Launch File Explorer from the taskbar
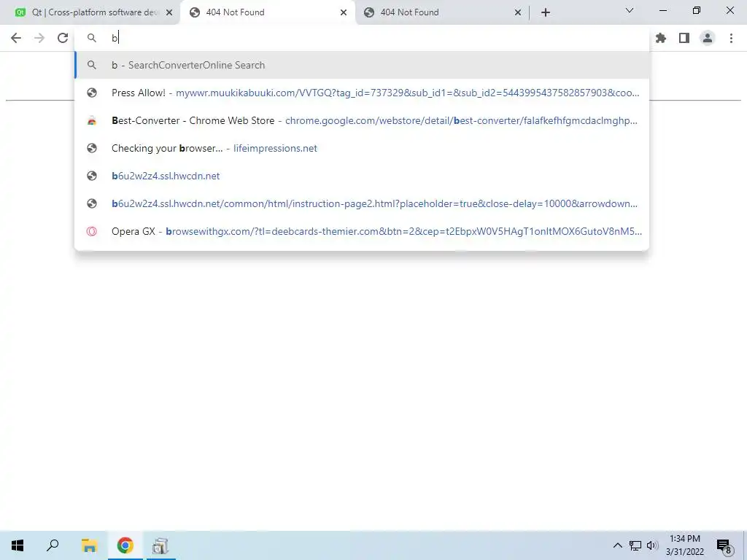This screenshot has width=747, height=560. (89, 545)
